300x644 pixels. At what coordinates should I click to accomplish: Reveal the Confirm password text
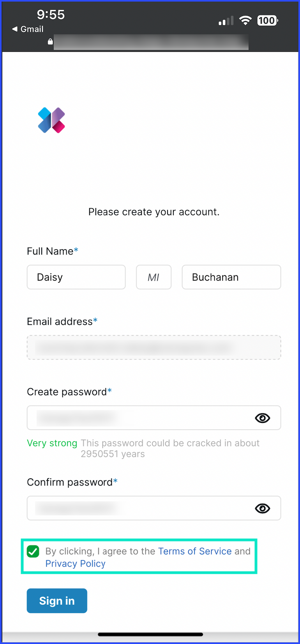262,508
